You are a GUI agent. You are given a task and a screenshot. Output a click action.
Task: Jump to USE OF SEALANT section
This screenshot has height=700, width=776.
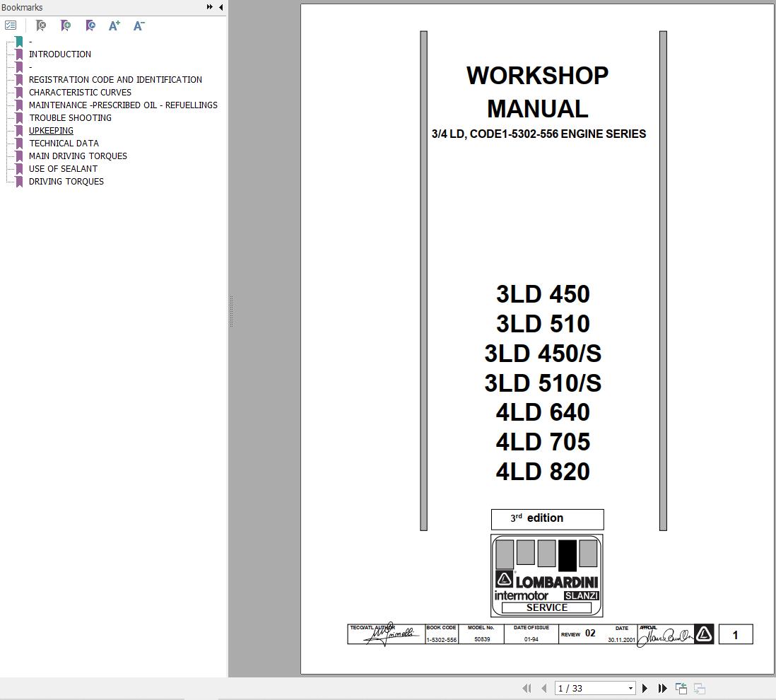coord(63,168)
